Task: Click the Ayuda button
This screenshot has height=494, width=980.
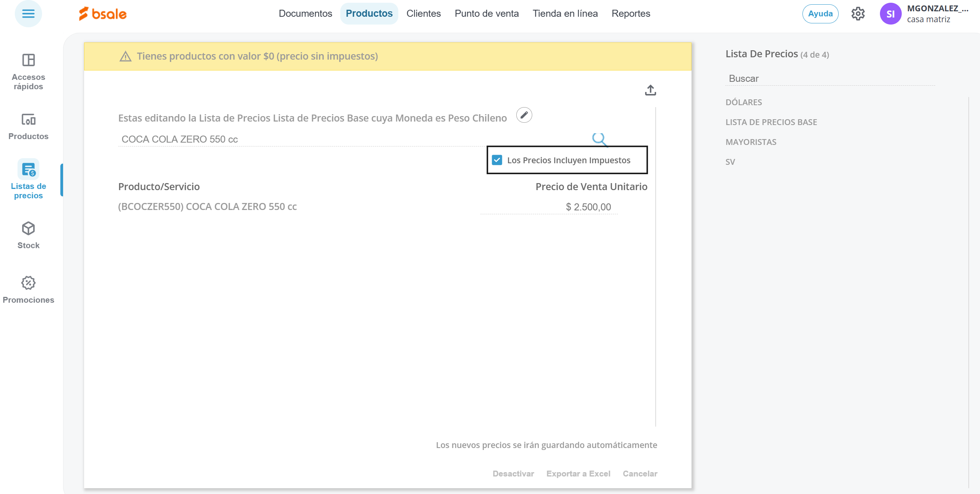Action: coord(820,14)
